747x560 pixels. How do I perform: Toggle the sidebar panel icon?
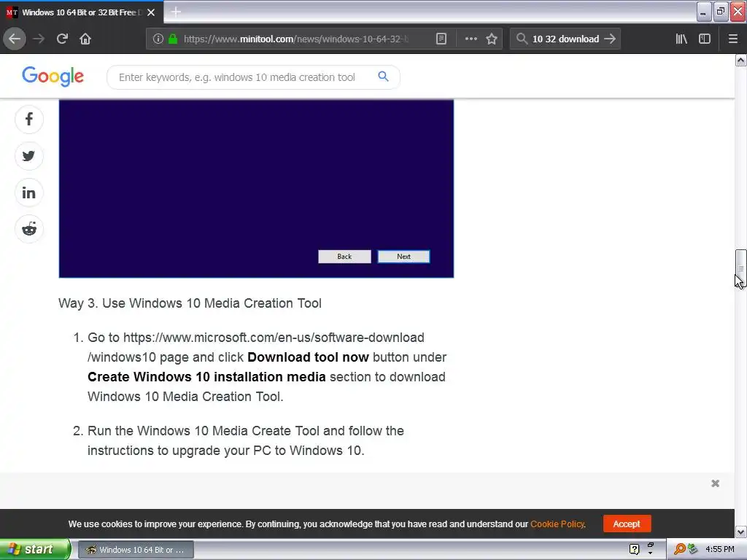[705, 39]
